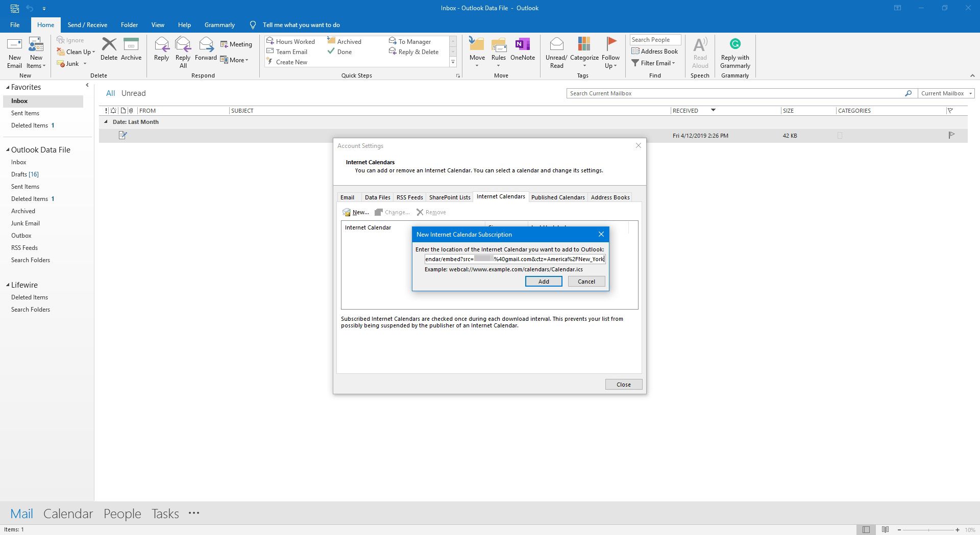Open People in navigation bar
This screenshot has height=535, width=980.
[122, 514]
